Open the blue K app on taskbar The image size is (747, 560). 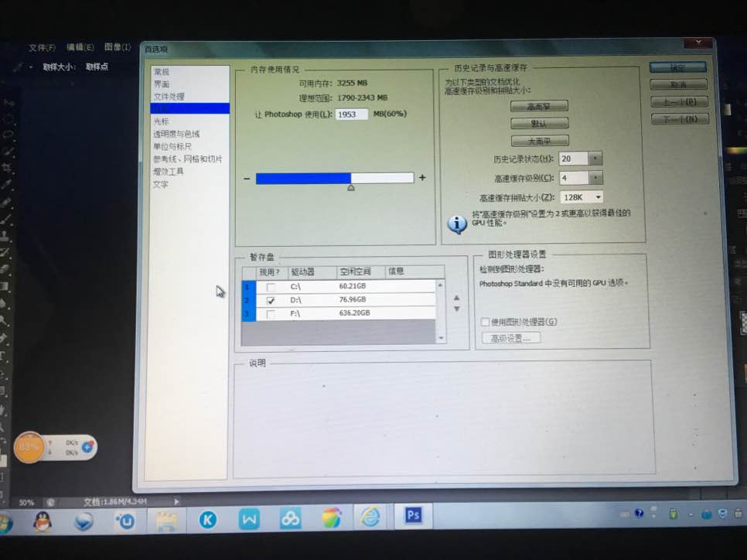(x=208, y=519)
